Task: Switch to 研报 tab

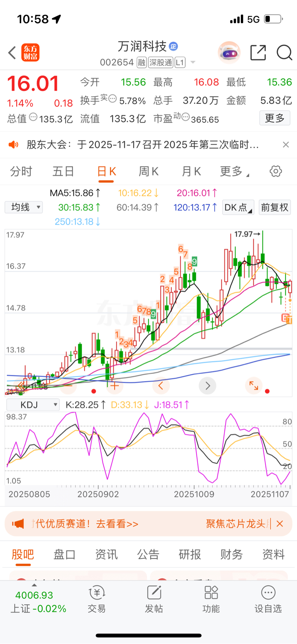Action: 190,555
